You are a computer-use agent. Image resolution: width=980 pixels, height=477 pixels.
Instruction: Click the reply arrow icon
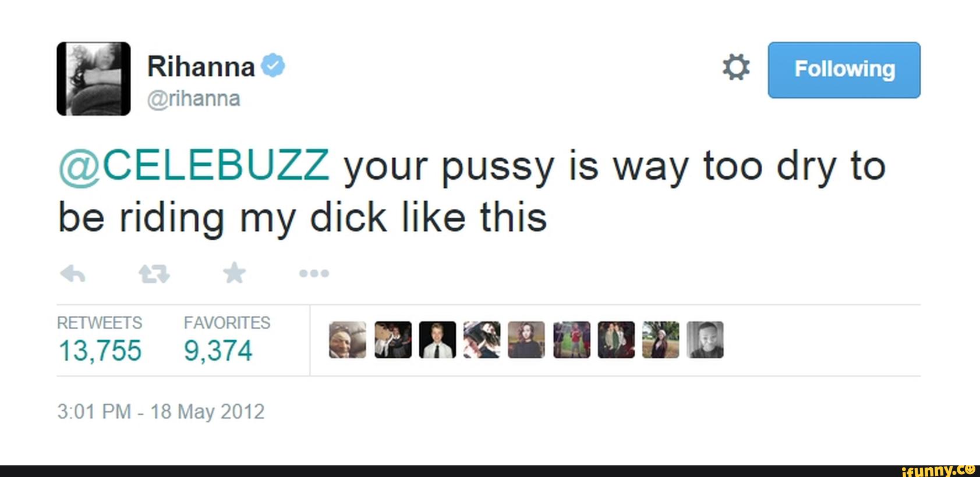(73, 273)
